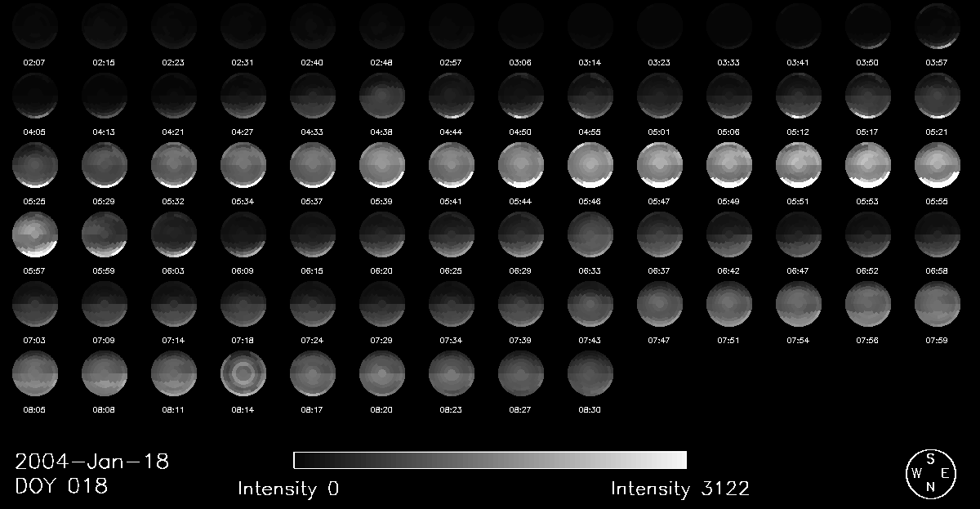Select the disk image at 05:55

[x=937, y=165]
